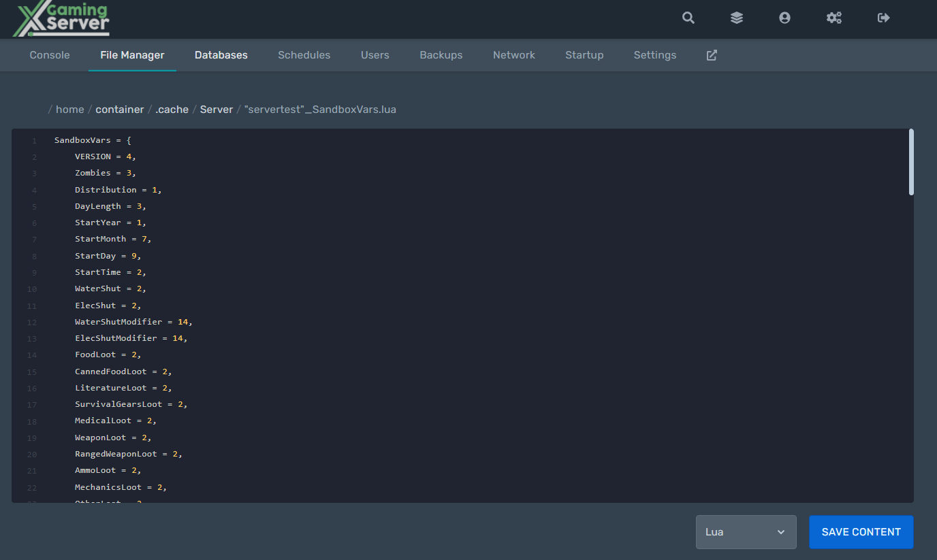This screenshot has height=560, width=937.
Task: Open external link icon in navigation bar
Action: pyautogui.click(x=712, y=55)
